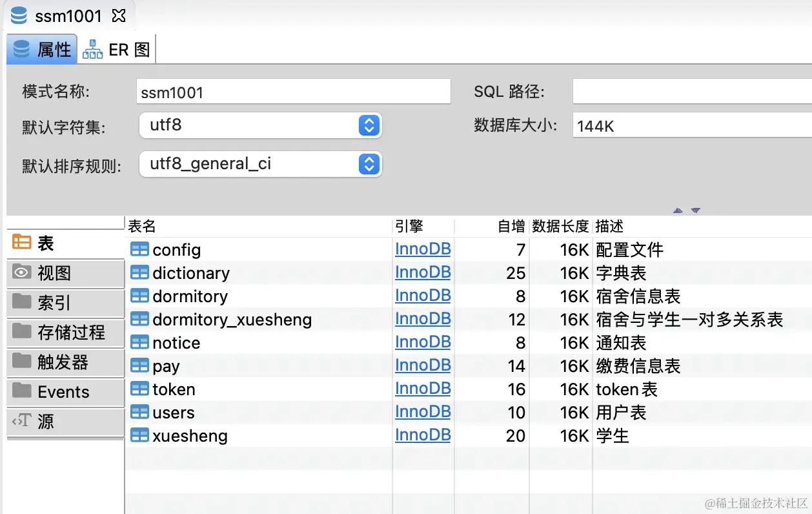Click the dictionary table icon
The width and height of the screenshot is (812, 514).
point(139,273)
